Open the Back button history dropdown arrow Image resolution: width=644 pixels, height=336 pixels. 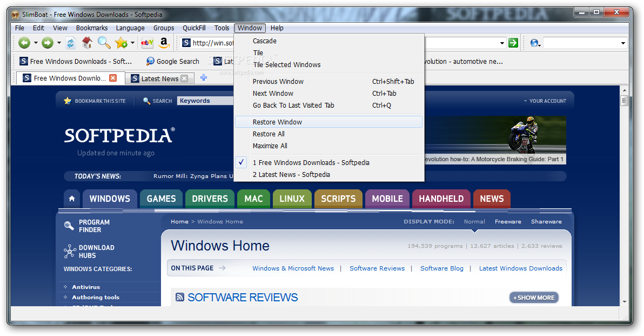36,43
